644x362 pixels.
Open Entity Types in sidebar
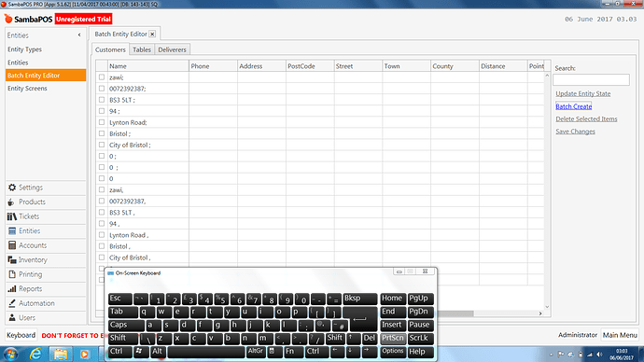click(x=24, y=49)
